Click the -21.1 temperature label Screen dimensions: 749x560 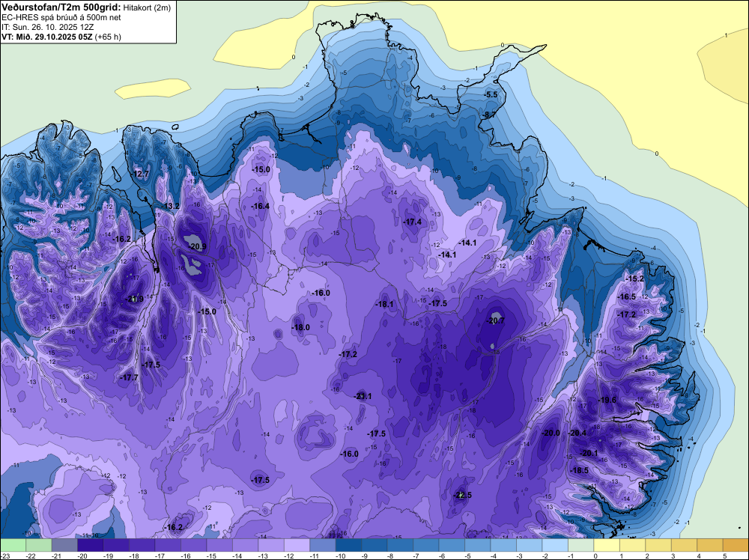click(x=363, y=396)
